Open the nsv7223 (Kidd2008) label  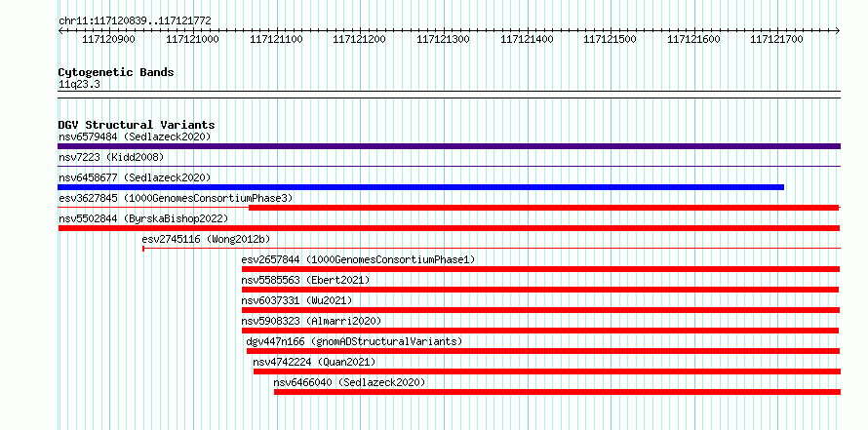pos(111,158)
